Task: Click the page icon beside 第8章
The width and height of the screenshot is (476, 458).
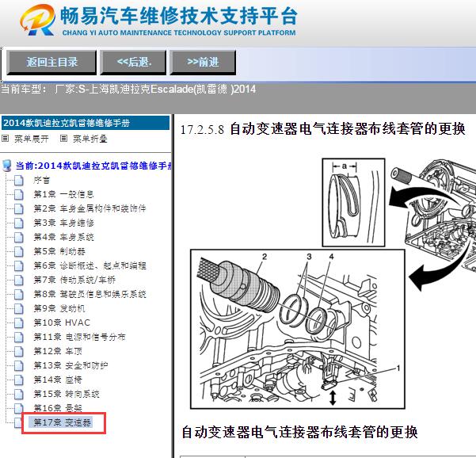Action: [x=19, y=295]
